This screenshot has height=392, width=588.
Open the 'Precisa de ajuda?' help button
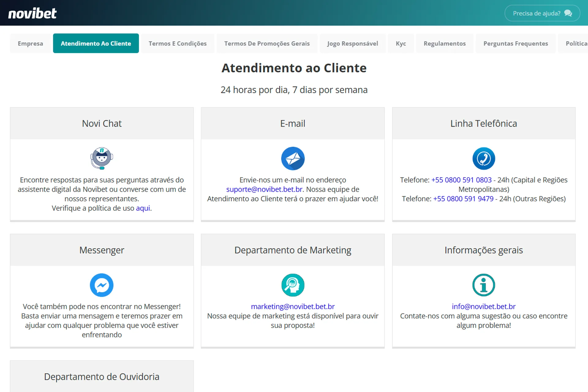(542, 13)
